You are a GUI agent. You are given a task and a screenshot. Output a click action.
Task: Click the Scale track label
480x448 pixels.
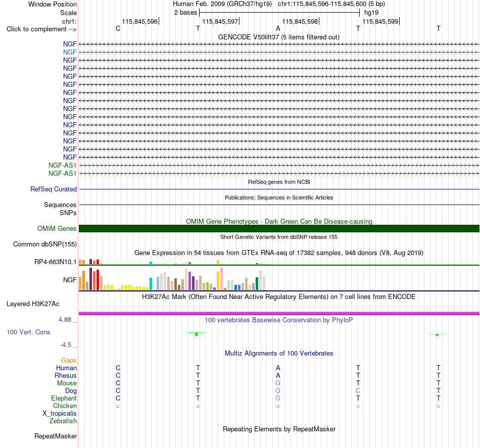[x=68, y=13]
